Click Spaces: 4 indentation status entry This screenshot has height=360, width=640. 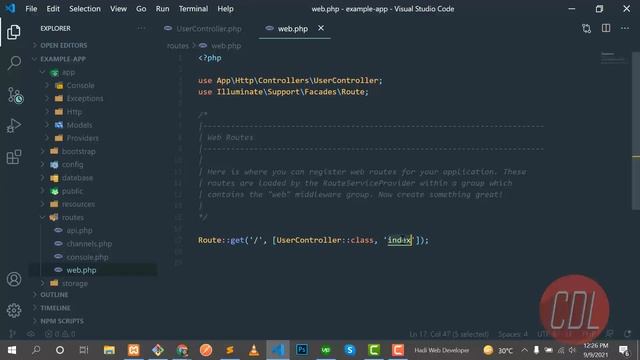(513, 334)
